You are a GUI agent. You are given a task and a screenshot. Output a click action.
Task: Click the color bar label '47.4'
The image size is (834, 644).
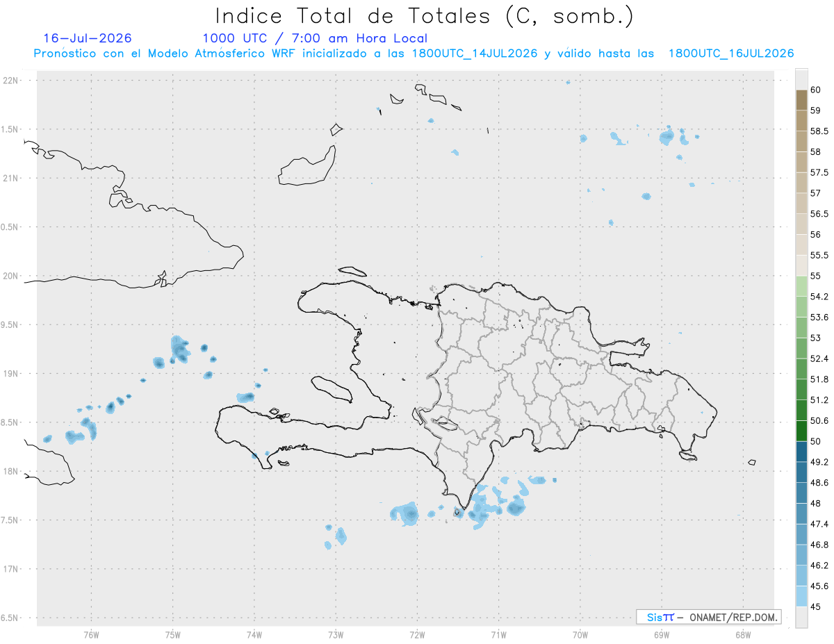point(819,524)
